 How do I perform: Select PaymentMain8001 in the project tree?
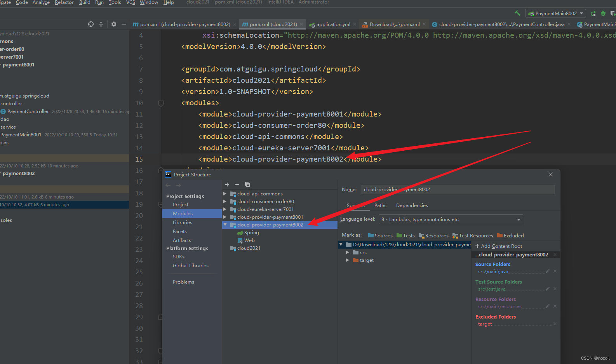point(21,135)
